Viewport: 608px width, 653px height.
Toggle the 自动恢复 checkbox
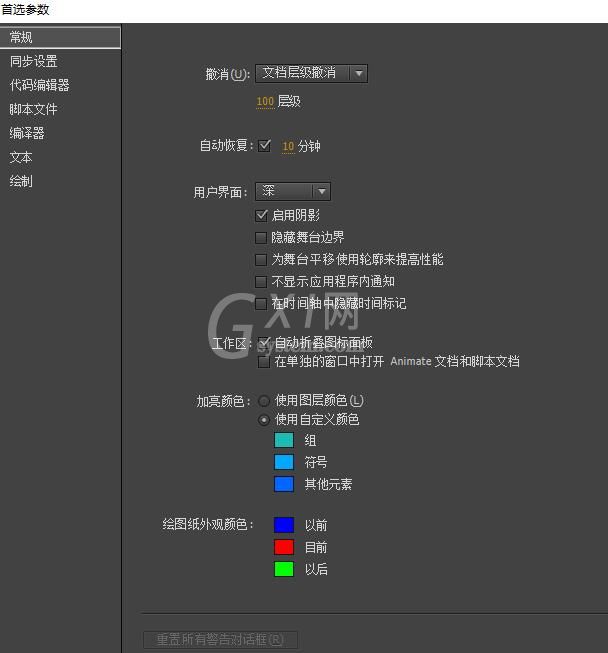coord(264,146)
